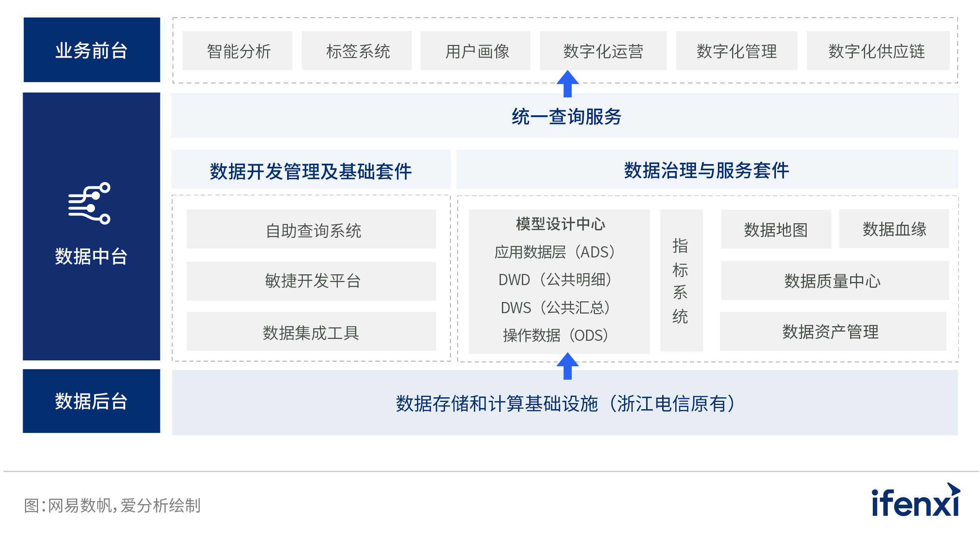Open the 数据质量中心 box
The image size is (980, 536).
click(x=835, y=280)
